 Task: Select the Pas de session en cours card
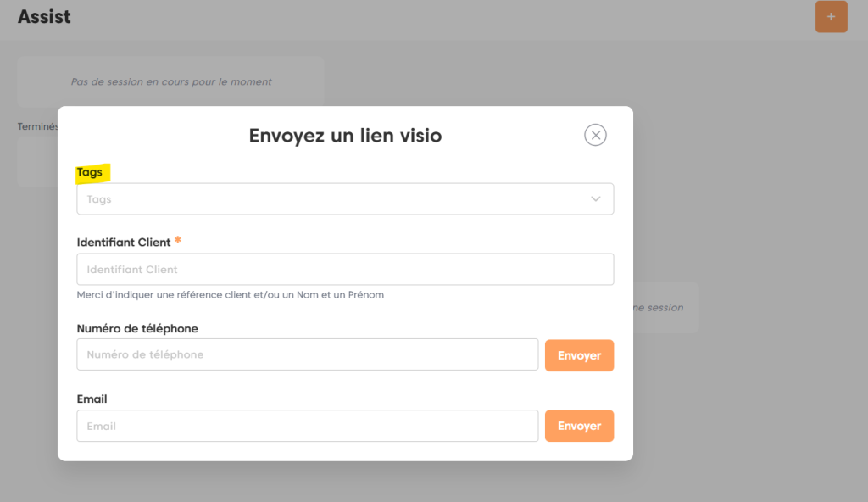(x=171, y=82)
